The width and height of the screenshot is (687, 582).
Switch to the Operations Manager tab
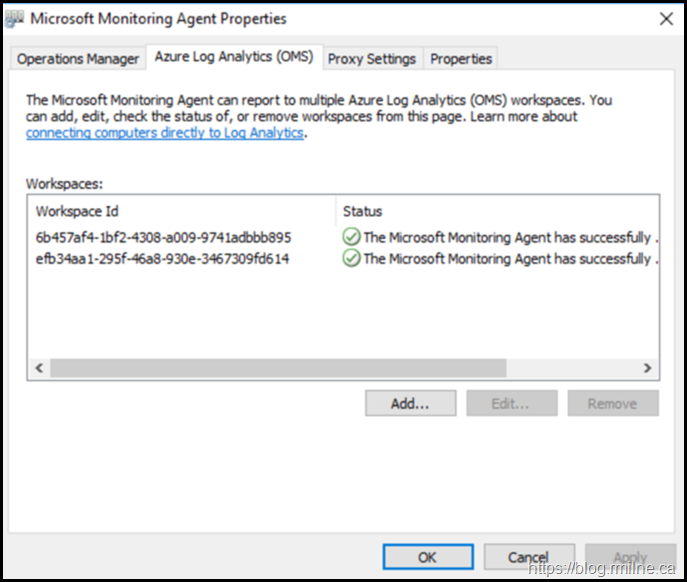78,59
